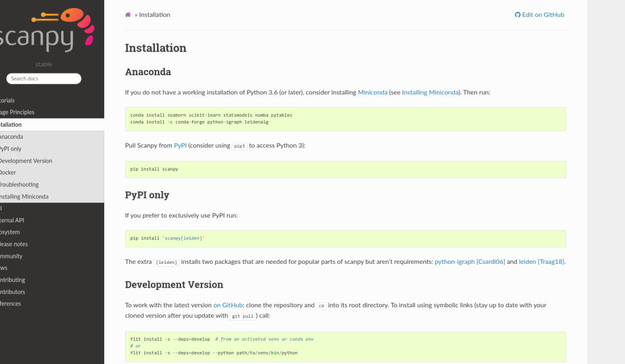
Task: Go to Docker section in sidebar
Action: (x=52, y=172)
